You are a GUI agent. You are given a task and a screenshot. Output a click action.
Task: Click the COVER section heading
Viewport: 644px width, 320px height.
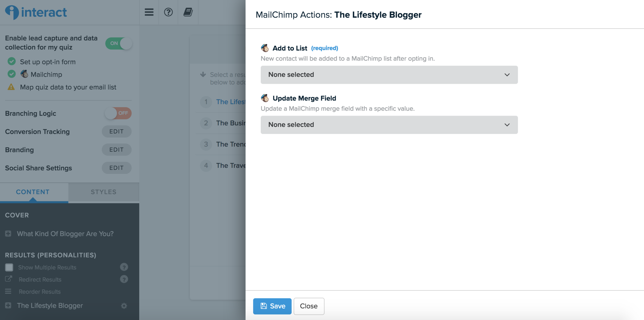click(17, 215)
